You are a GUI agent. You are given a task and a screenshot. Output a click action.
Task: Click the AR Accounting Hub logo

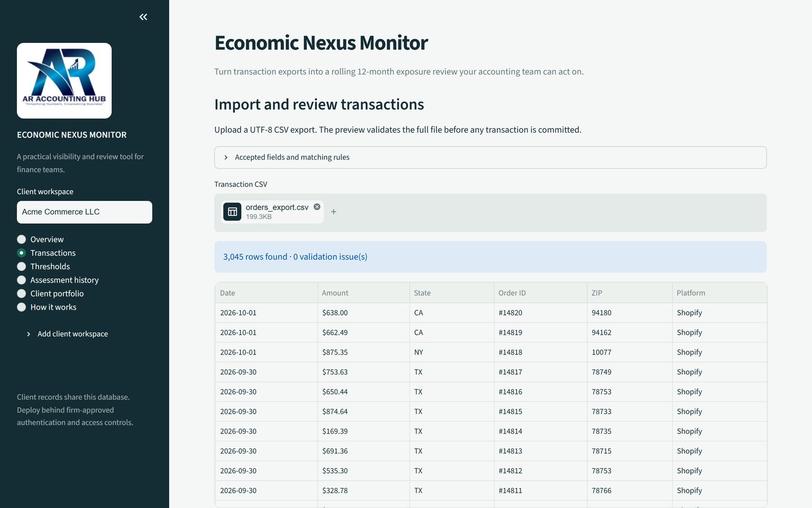[64, 81]
